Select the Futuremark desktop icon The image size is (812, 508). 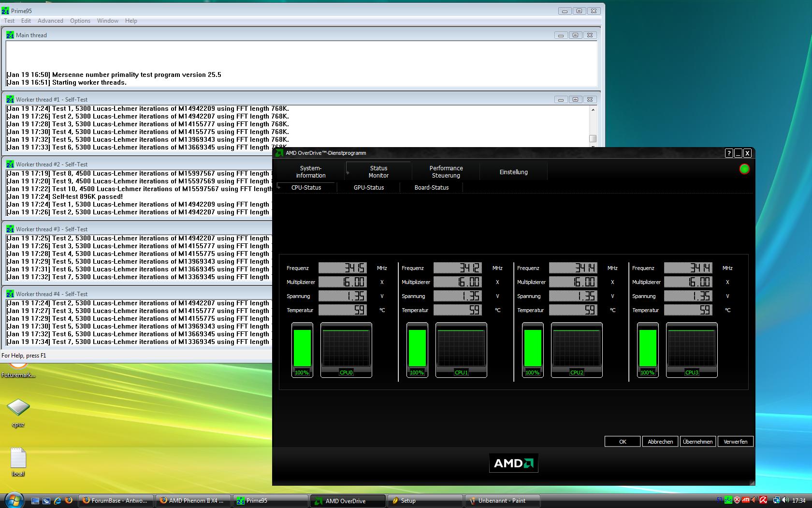(18, 371)
